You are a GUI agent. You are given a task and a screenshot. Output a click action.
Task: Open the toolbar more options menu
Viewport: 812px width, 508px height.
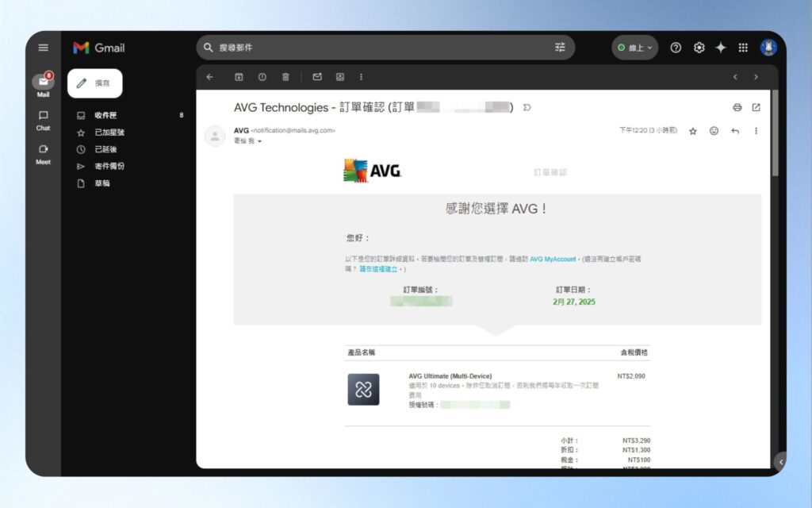point(361,77)
